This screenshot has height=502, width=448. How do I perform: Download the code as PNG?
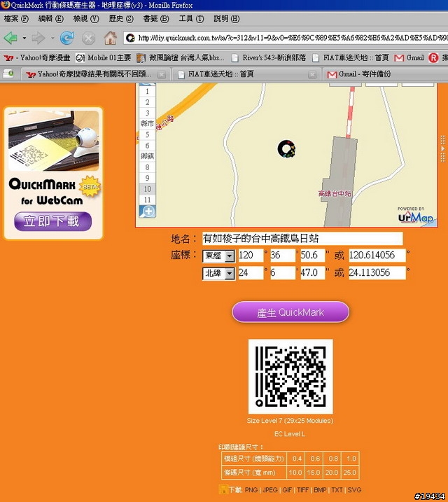click(251, 490)
